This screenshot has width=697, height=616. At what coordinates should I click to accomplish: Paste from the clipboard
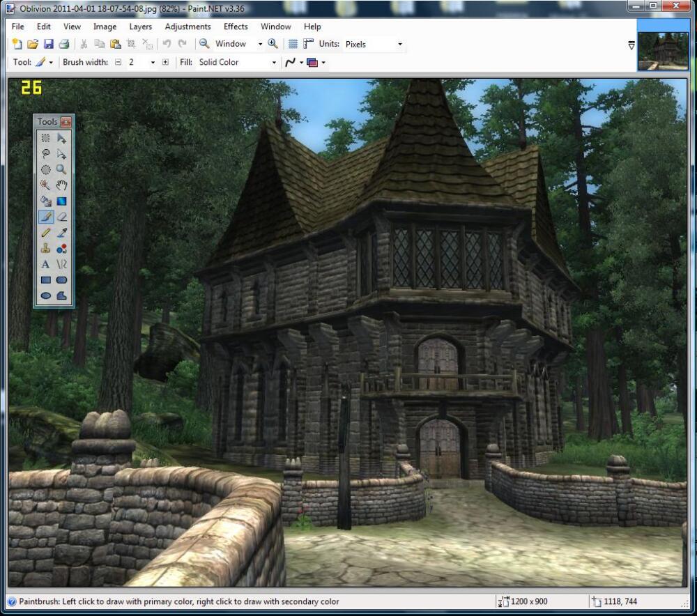(x=116, y=44)
